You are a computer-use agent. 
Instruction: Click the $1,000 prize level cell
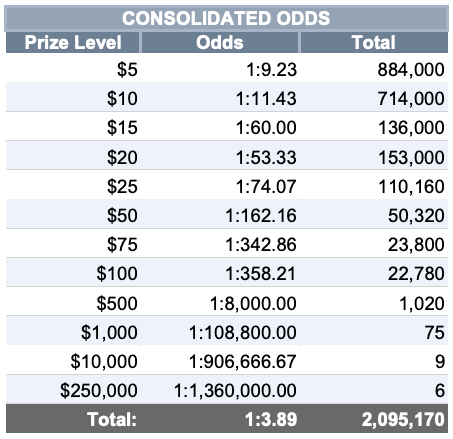point(73,332)
